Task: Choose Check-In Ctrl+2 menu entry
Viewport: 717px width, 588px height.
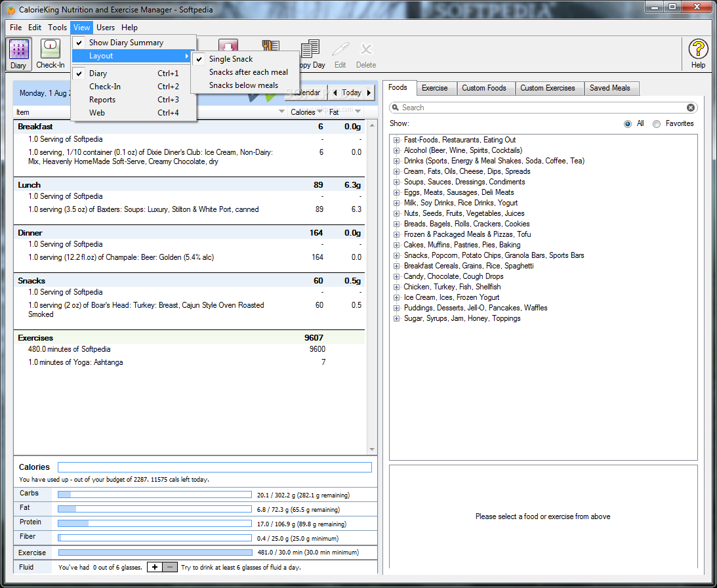Action: (134, 87)
